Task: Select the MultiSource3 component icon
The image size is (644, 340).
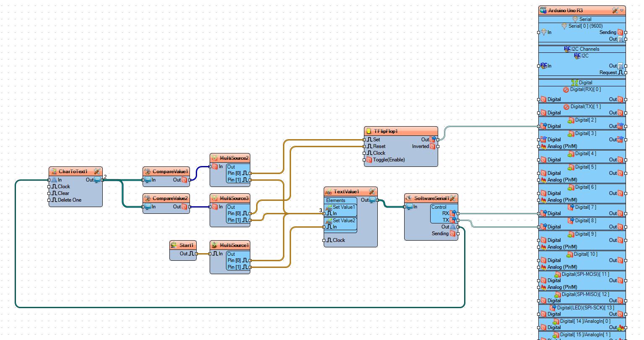Action: [x=214, y=198]
